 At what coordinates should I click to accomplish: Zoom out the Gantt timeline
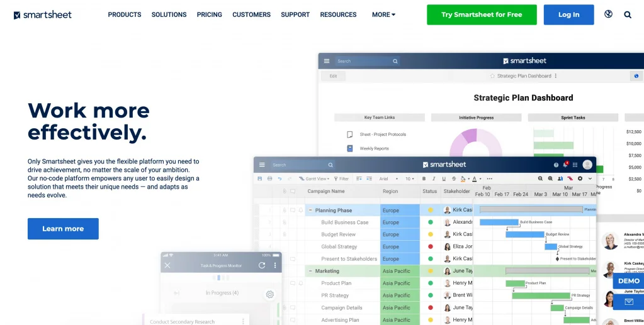540,179
